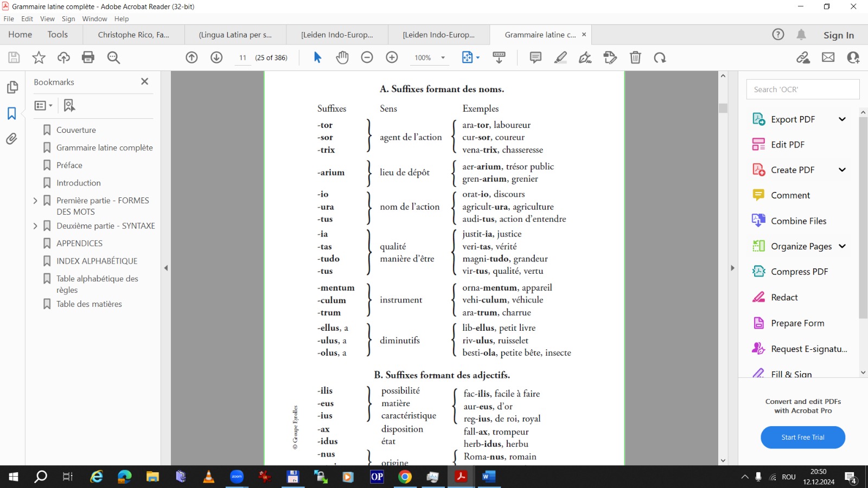Go to previous page arrow

click(x=192, y=57)
